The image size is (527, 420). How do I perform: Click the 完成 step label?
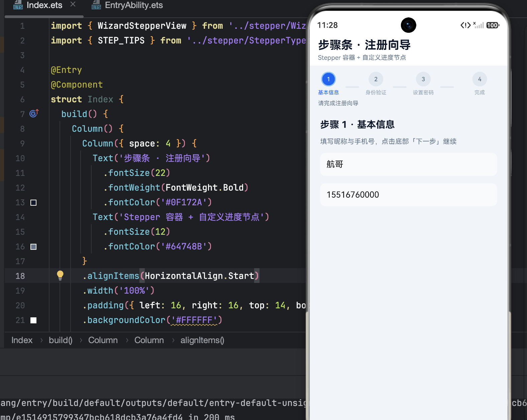click(480, 93)
